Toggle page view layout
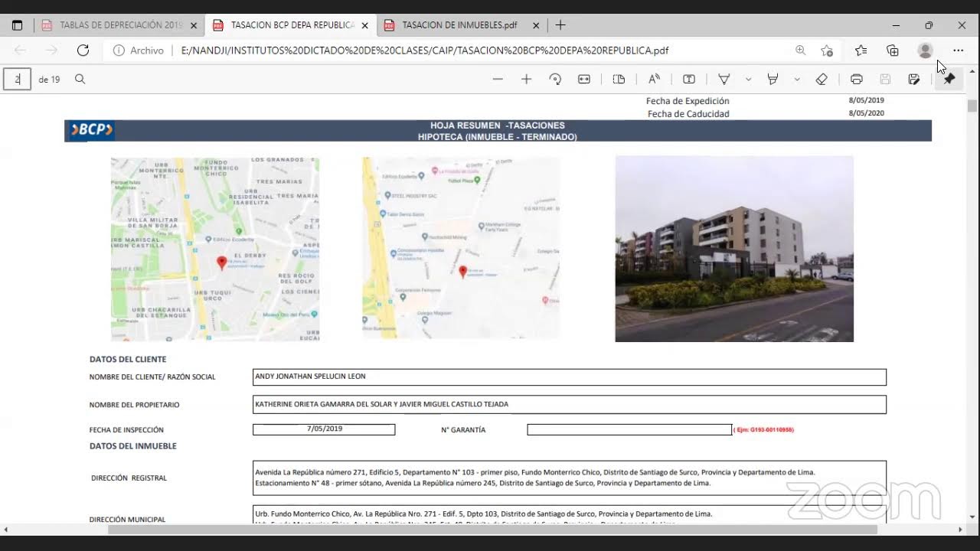The width and height of the screenshot is (980, 551). tap(619, 79)
